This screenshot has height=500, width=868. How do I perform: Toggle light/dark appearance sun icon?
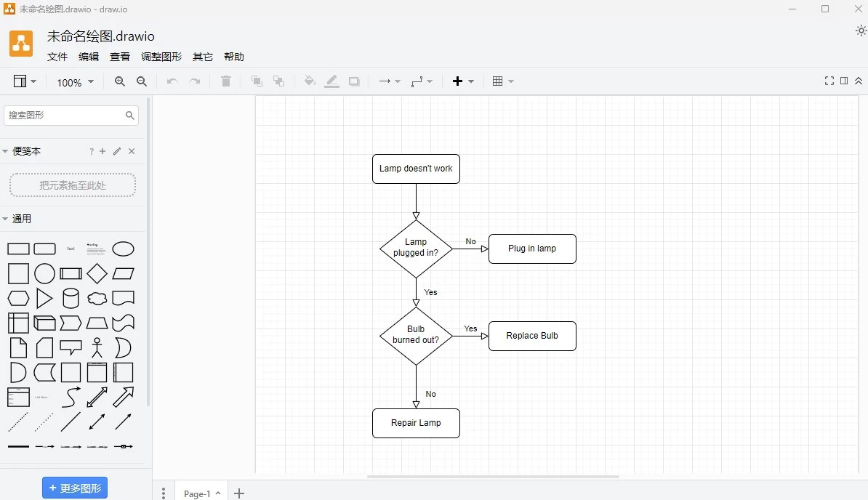861,31
